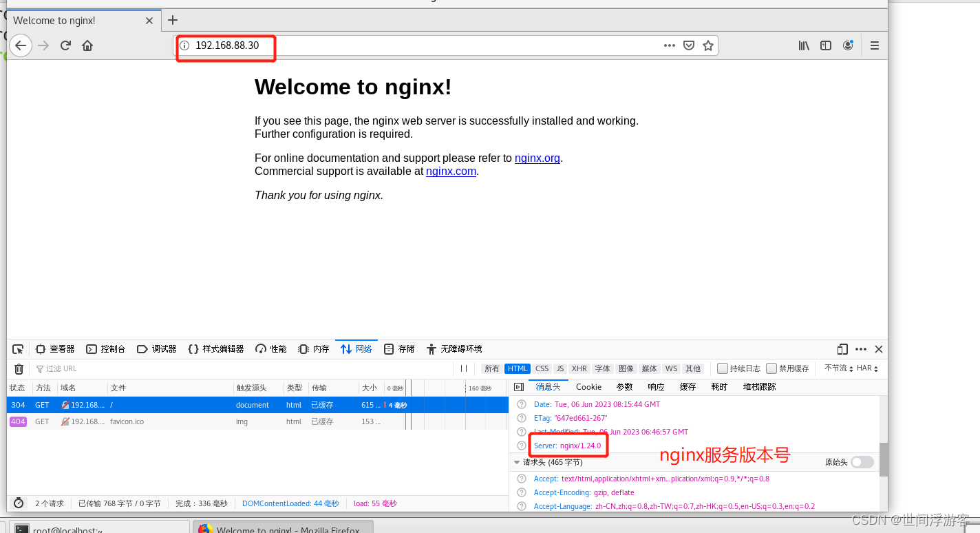The height and width of the screenshot is (533, 980).
Task: Open the 存储 Storage tab
Action: (399, 349)
